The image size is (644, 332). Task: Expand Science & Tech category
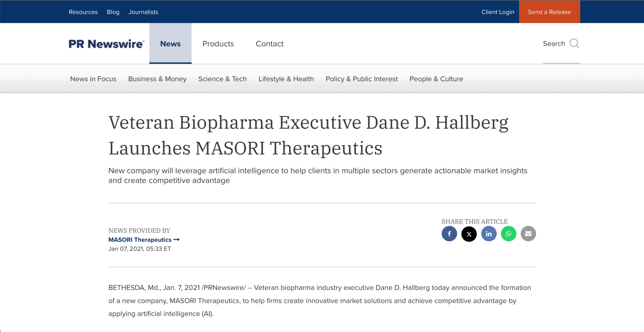(222, 79)
